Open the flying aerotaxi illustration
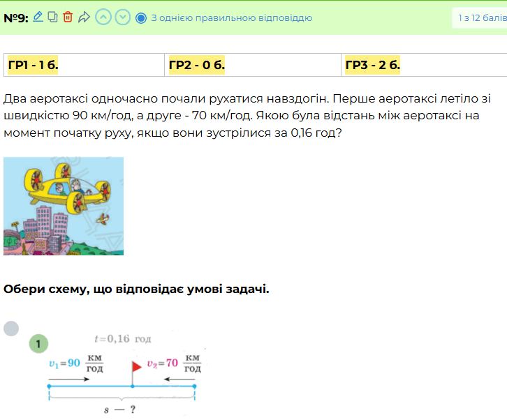507x420 pixels. [64, 206]
